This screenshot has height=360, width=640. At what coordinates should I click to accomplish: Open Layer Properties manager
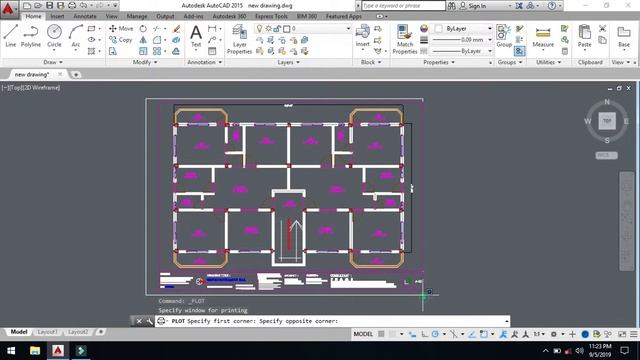tap(239, 39)
